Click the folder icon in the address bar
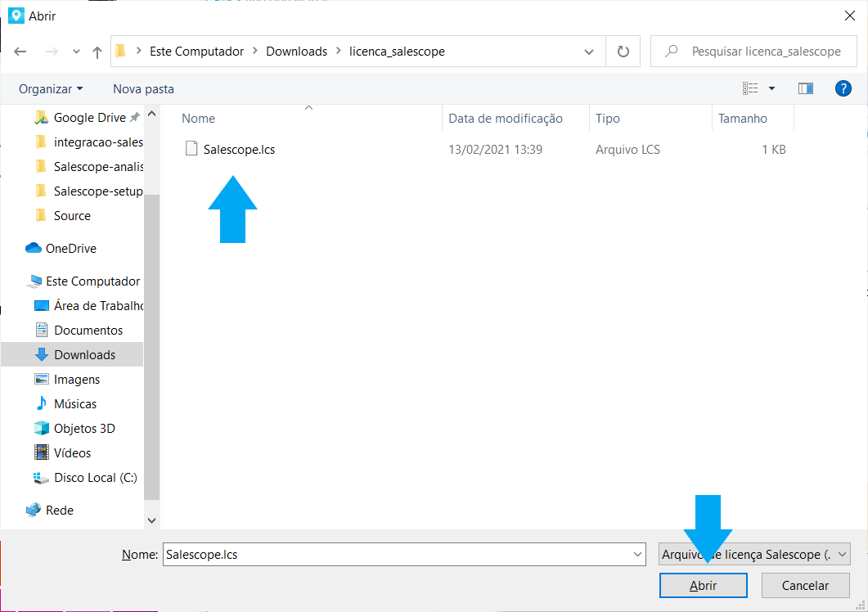Image resolution: width=868 pixels, height=612 pixels. (x=121, y=52)
